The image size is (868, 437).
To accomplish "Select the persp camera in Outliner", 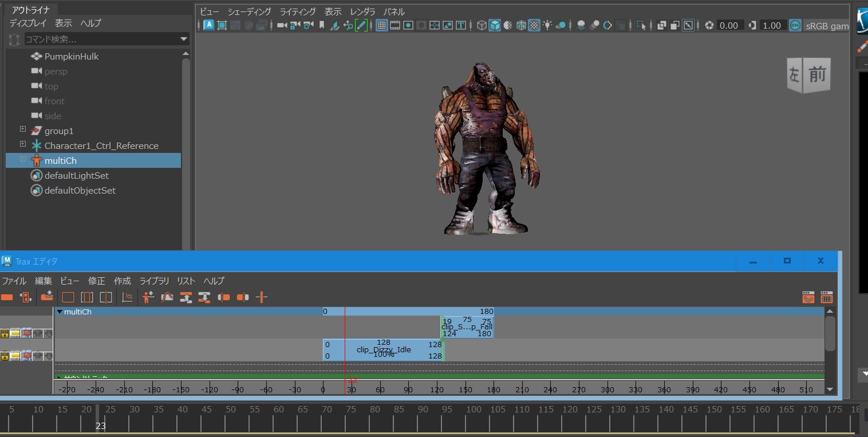I will pos(56,71).
